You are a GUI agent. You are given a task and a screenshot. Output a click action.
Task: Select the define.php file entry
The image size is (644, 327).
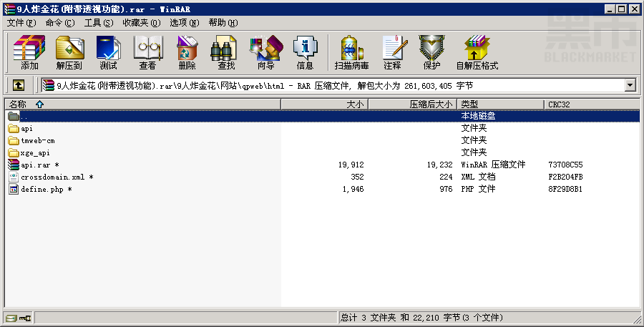tap(42, 190)
